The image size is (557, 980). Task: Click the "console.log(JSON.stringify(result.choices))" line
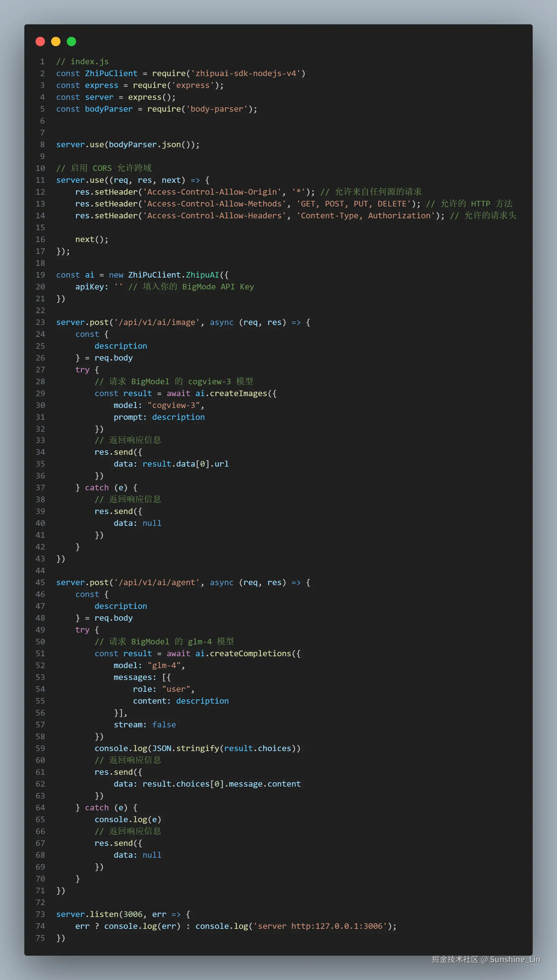197,749
